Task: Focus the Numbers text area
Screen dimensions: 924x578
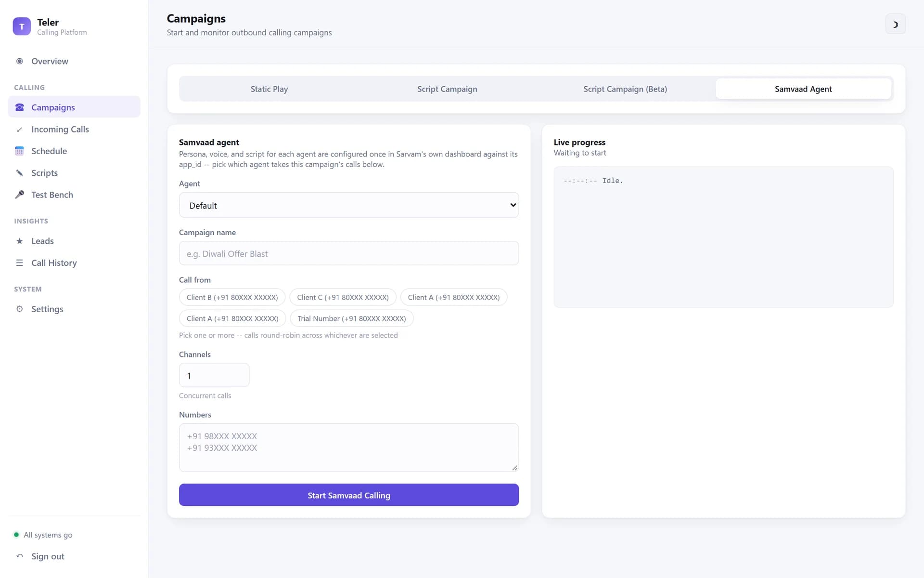Action: click(349, 447)
